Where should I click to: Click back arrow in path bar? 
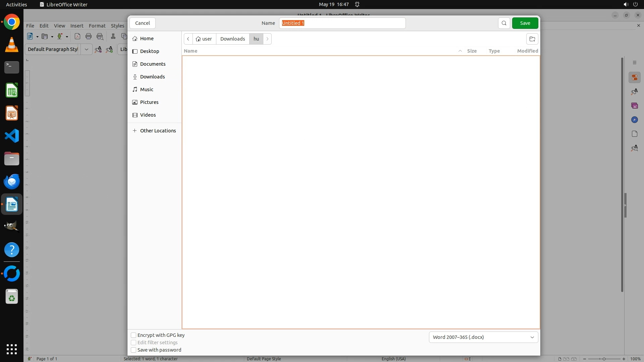(188, 39)
